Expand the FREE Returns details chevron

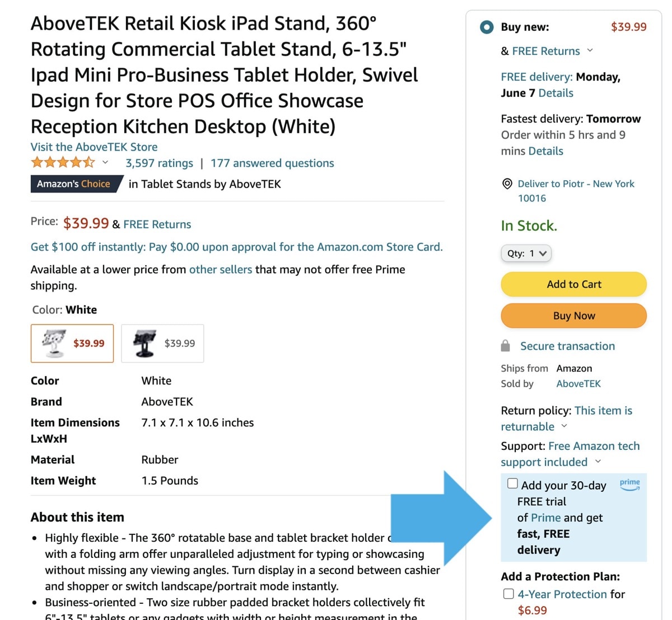[x=590, y=50]
